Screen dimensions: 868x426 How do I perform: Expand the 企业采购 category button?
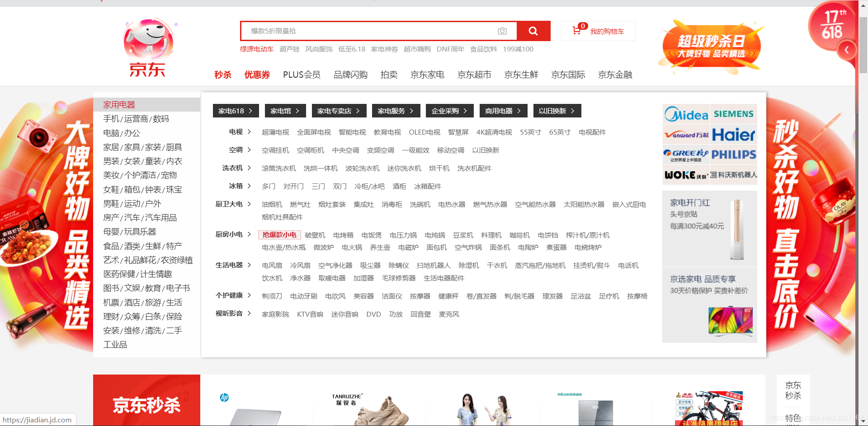[450, 111]
